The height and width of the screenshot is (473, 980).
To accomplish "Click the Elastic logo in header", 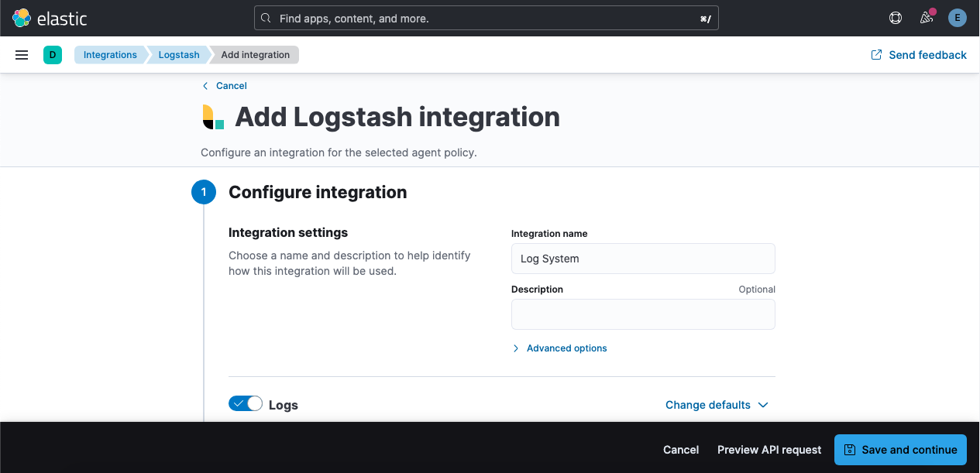I will click(50, 18).
